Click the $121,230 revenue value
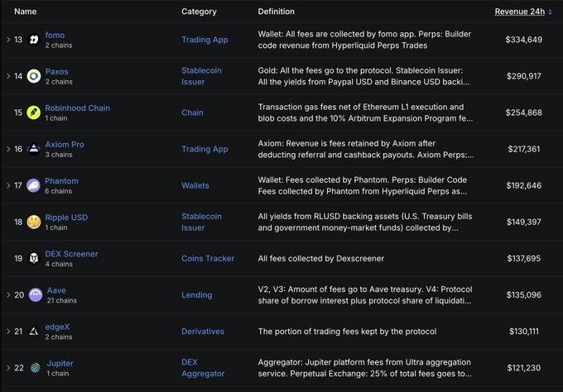 (x=523, y=368)
